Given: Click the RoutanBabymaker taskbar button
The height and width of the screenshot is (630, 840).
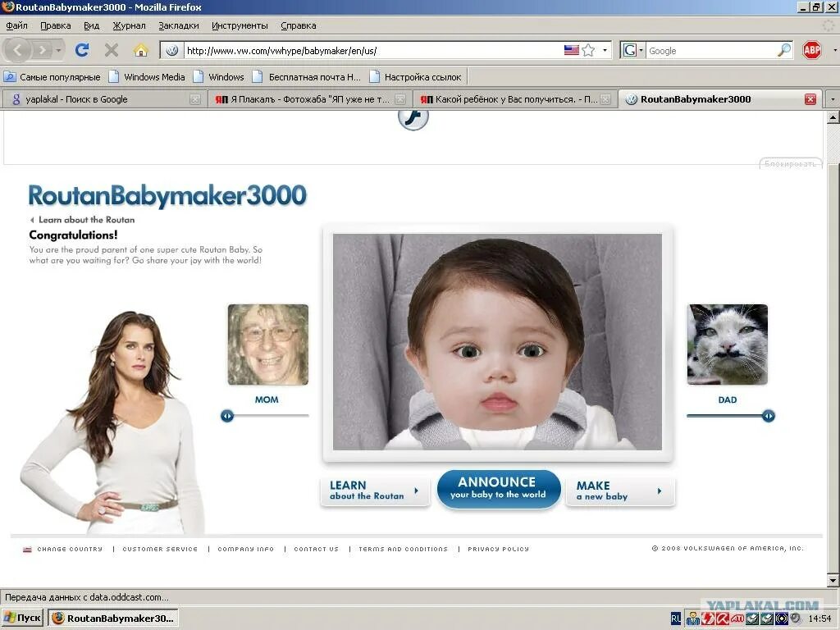Looking at the screenshot, I should tap(112, 619).
